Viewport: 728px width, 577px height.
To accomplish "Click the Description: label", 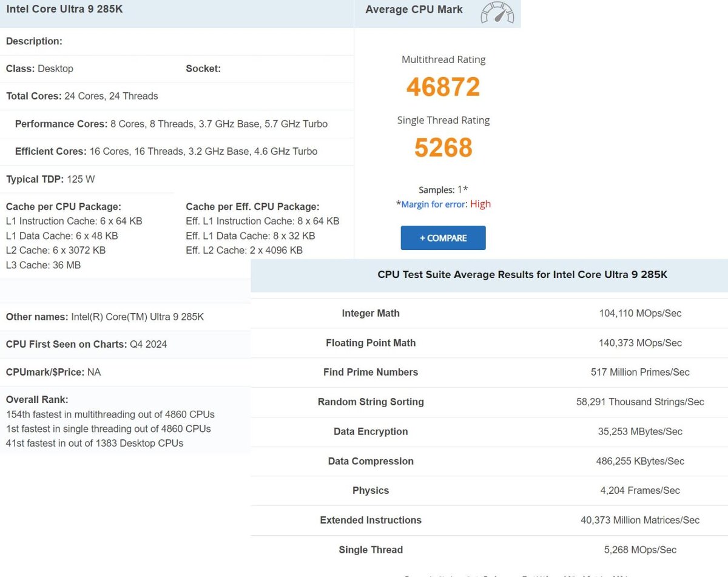I will coord(34,41).
